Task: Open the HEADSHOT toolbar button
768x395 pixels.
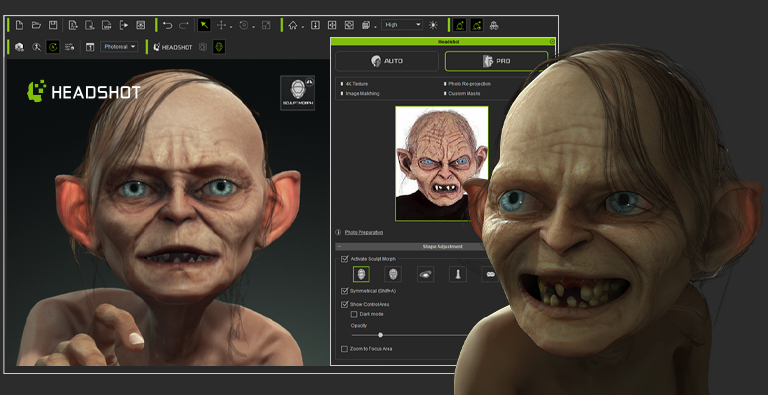Action: click(x=173, y=47)
